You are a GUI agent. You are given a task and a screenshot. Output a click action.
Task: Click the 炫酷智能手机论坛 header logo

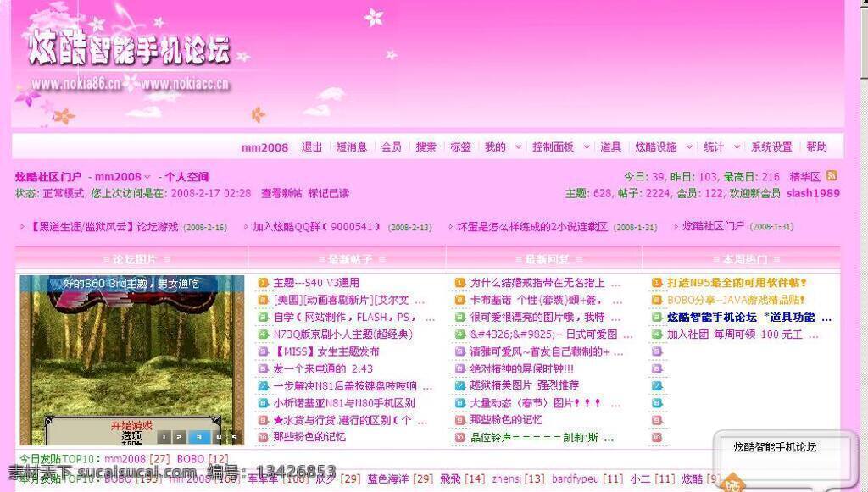pyautogui.click(x=129, y=50)
